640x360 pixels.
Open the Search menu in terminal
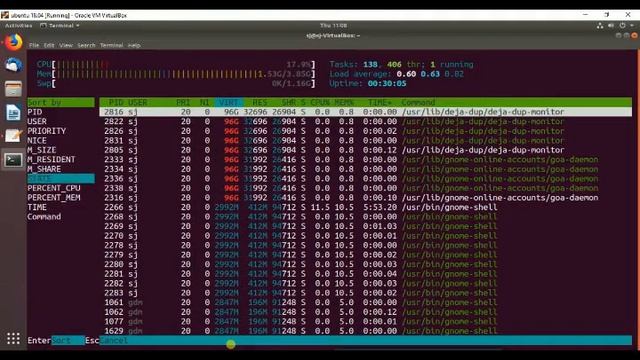tap(86, 45)
